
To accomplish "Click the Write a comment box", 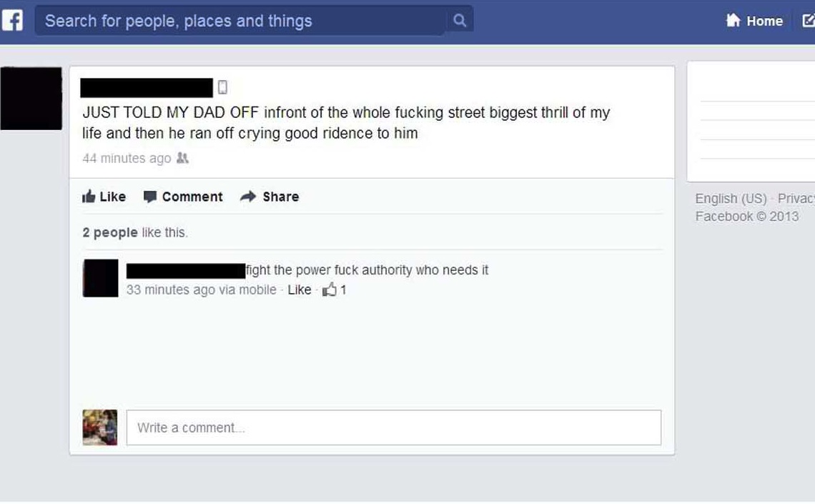I will [393, 428].
